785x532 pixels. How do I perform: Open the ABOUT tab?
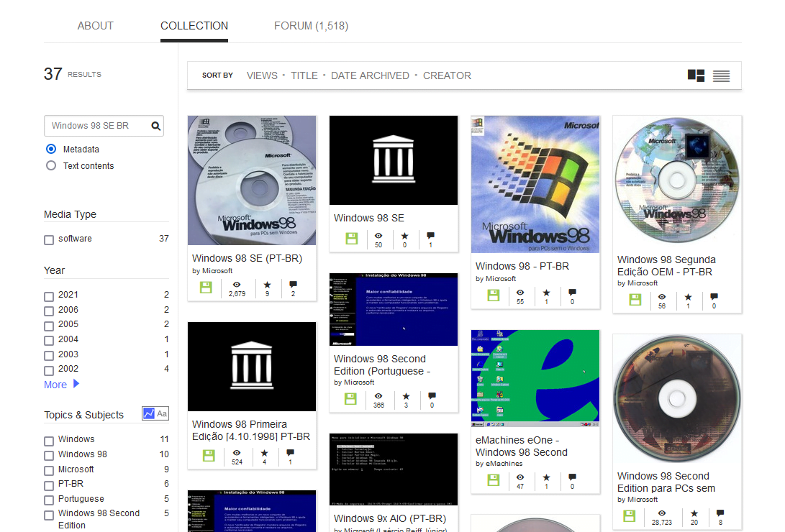(x=95, y=26)
